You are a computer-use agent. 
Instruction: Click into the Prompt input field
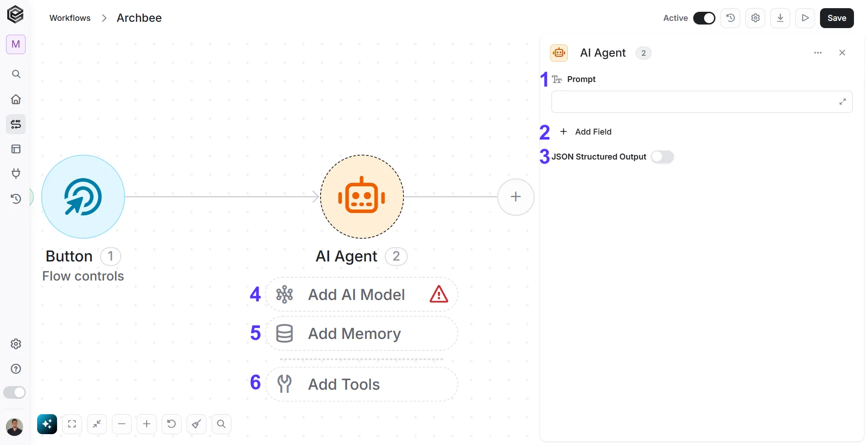pos(702,102)
